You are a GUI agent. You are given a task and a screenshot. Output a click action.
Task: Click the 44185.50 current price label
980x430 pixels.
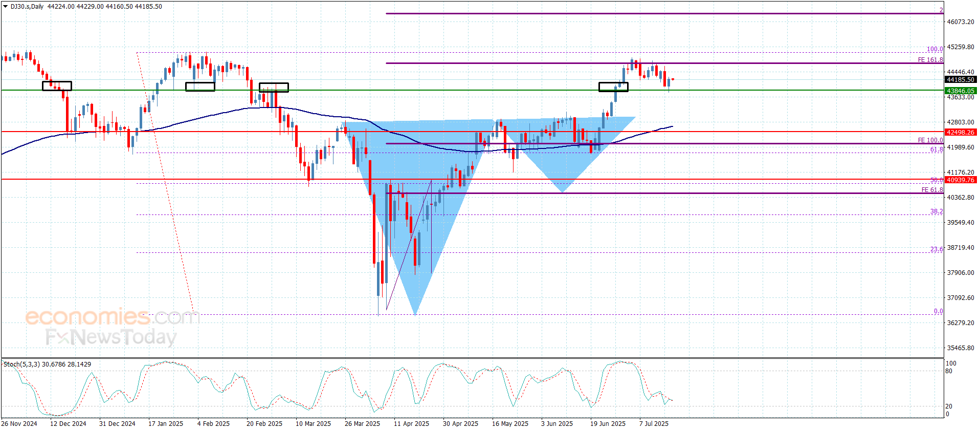tap(960, 80)
